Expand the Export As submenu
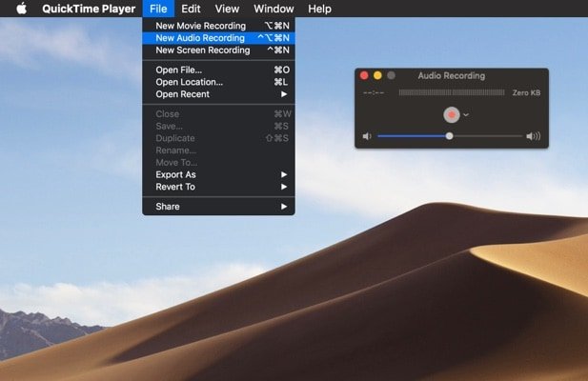The height and width of the screenshot is (381, 588). [x=218, y=174]
